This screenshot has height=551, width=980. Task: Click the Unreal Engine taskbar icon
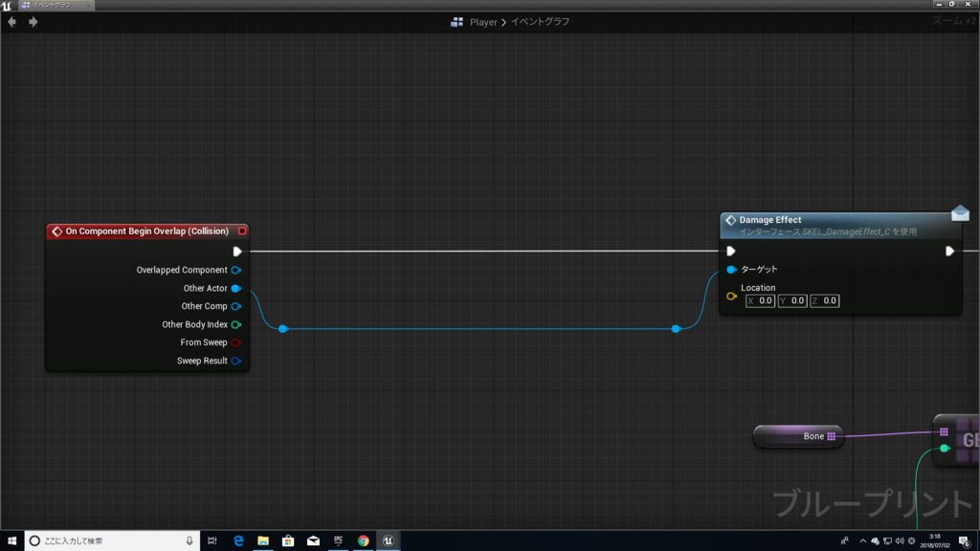tap(389, 541)
